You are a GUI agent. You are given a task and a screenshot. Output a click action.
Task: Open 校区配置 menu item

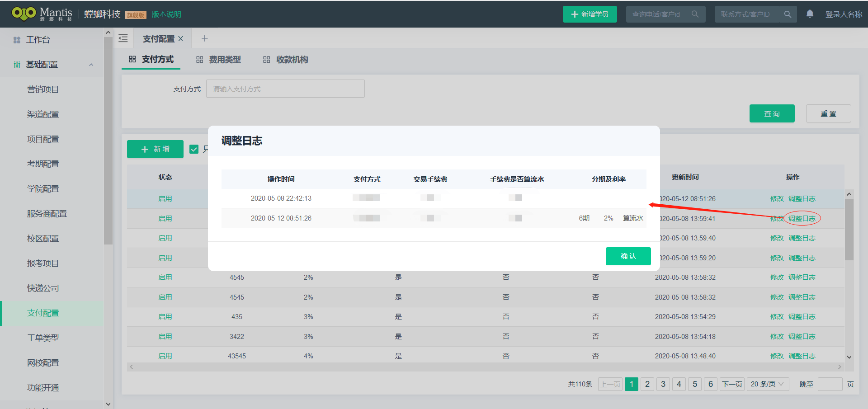[43, 239]
